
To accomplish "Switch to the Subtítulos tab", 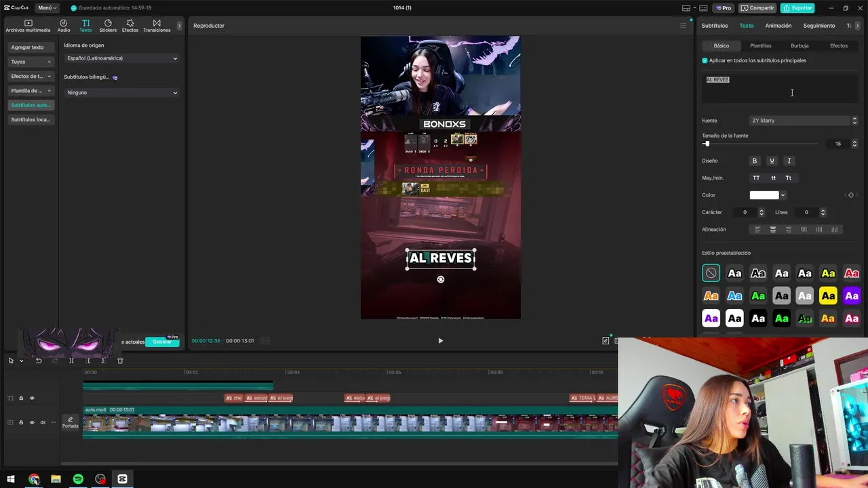I will tap(715, 26).
